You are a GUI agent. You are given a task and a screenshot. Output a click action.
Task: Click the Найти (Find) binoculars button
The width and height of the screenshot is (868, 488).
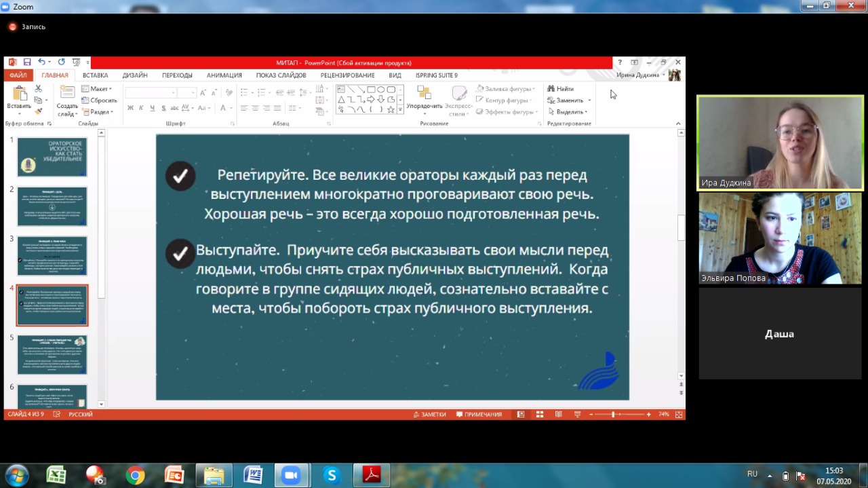pos(561,89)
